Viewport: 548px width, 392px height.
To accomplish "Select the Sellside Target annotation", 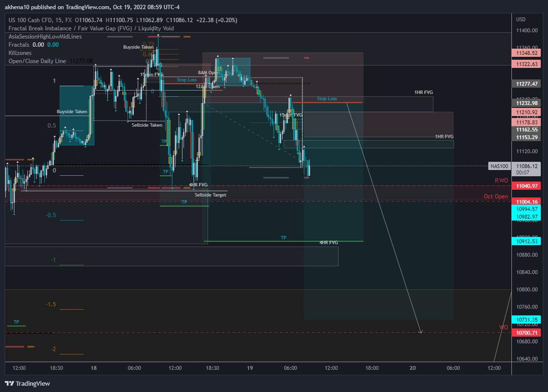I will [x=210, y=195].
